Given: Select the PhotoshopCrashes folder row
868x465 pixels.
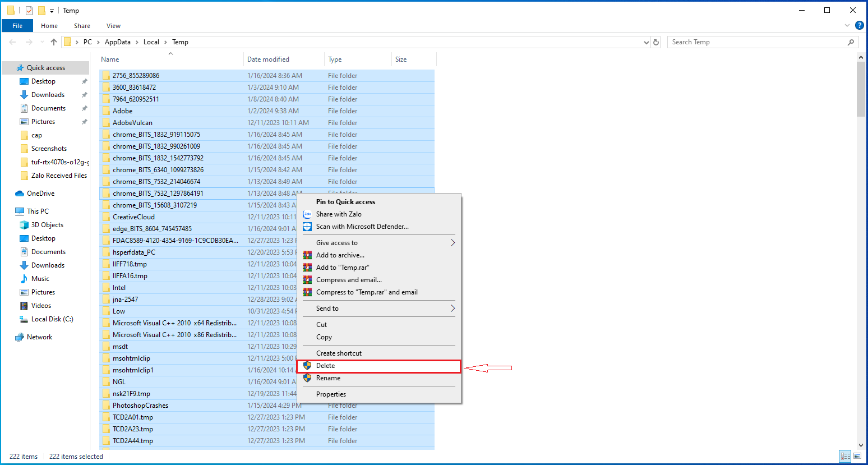Looking at the screenshot, I should click(x=267, y=406).
